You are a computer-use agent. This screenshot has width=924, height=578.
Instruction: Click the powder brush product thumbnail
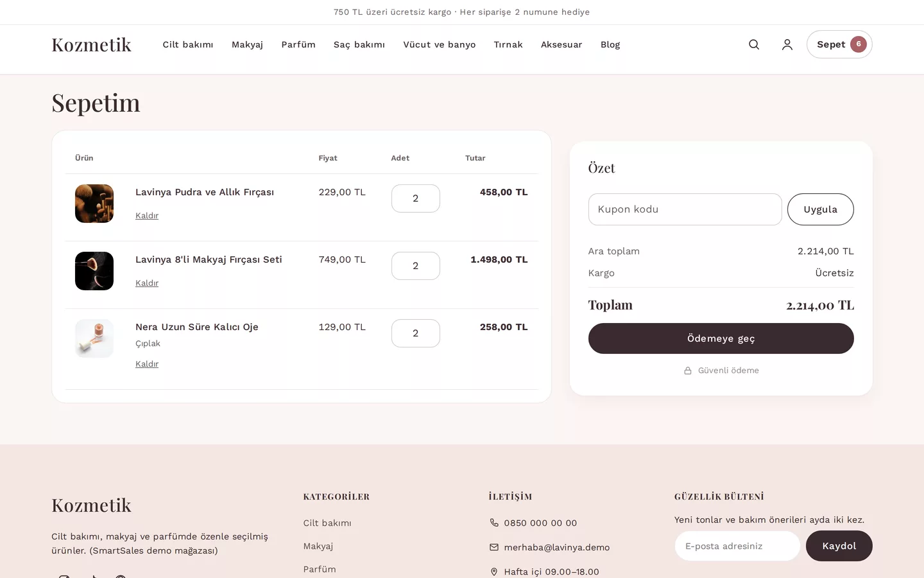pos(94,204)
